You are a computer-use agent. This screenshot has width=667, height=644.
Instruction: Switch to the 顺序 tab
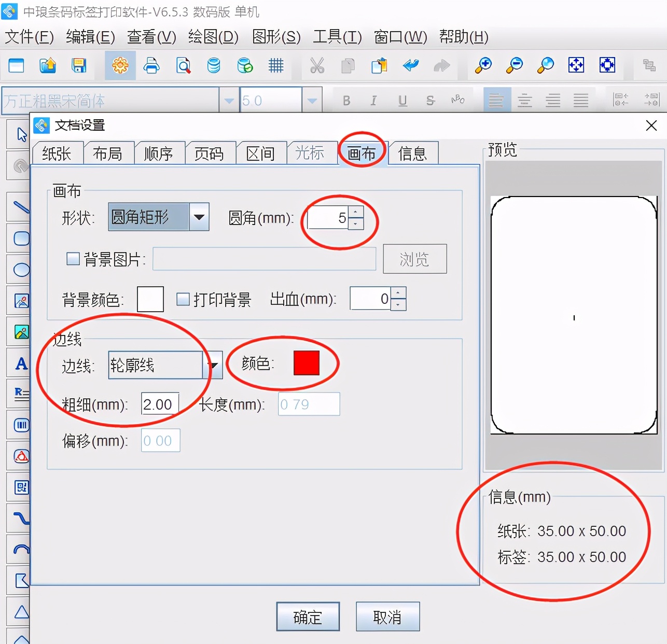(159, 153)
